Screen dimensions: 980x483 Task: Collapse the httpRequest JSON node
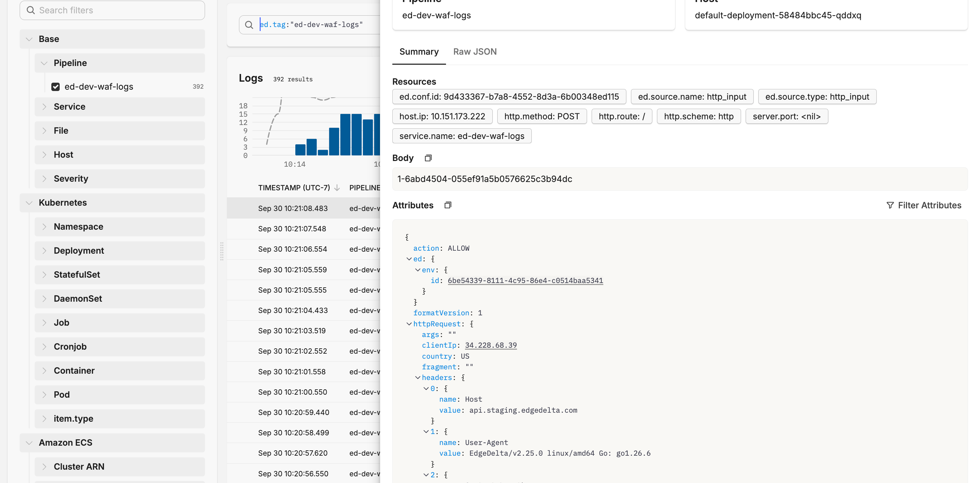[x=409, y=324]
